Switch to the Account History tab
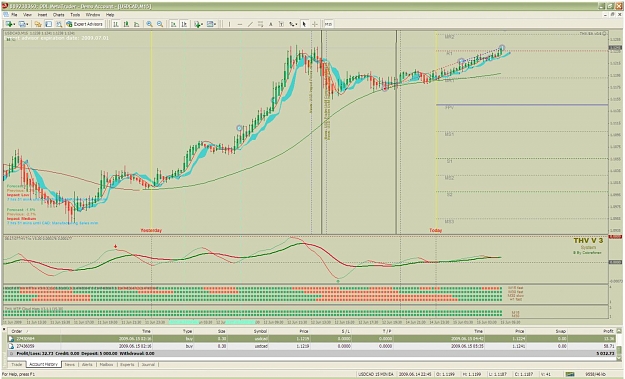 click(43, 365)
